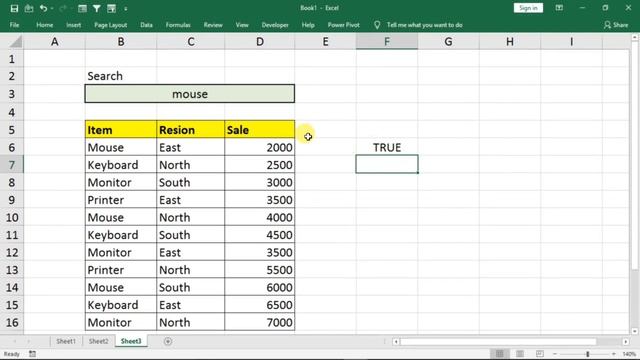The image size is (640, 360).
Task: Open the Review ribbon tab
Action: point(213,25)
